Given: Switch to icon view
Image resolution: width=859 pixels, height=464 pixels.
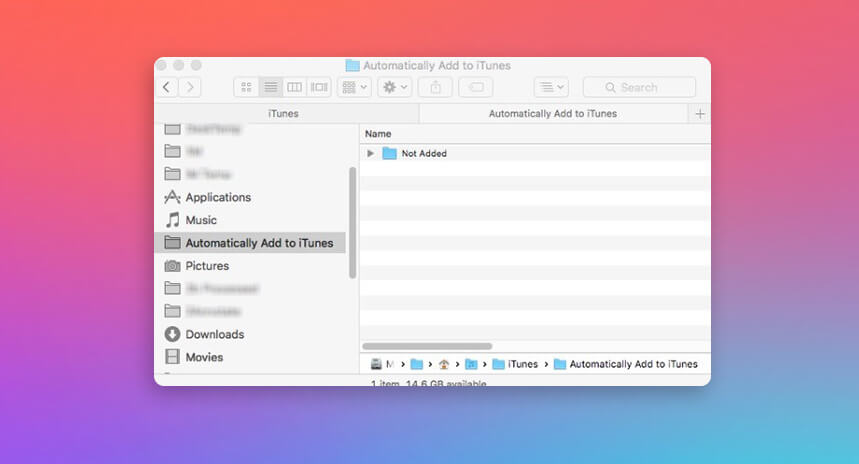Looking at the screenshot, I should coord(247,87).
